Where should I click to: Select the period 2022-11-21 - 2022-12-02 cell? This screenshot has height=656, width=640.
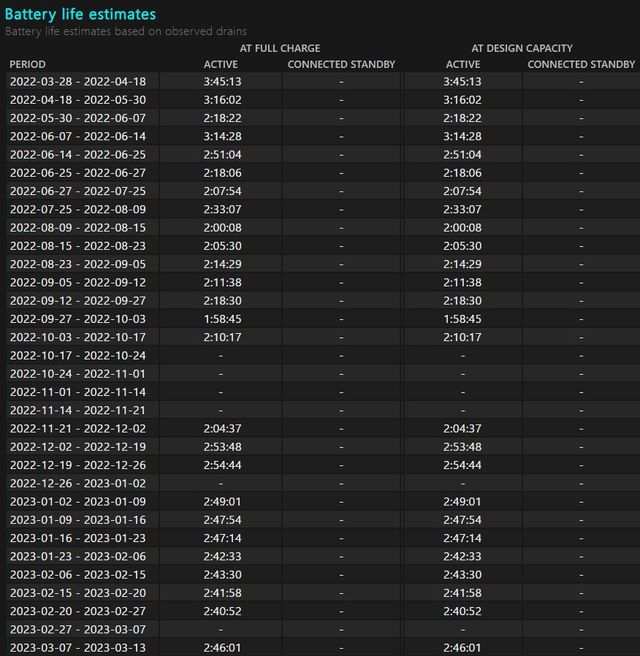78,429
